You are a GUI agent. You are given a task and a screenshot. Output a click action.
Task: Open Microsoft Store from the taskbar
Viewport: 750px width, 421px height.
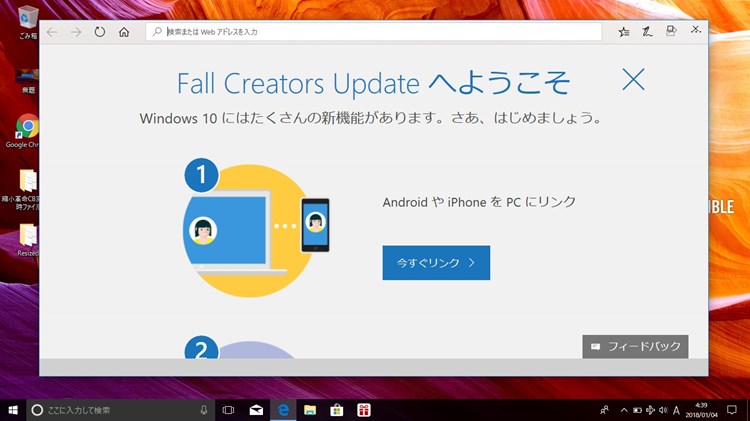[337, 410]
